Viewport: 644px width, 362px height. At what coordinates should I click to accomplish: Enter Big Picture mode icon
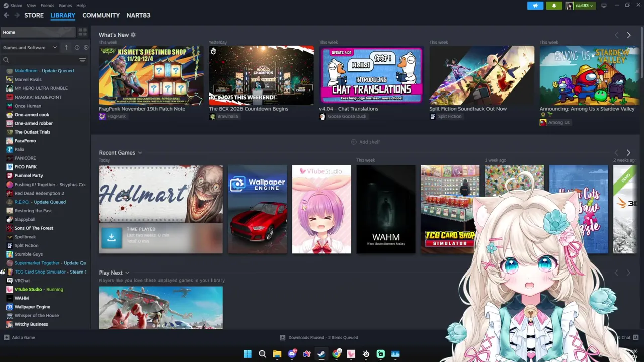(x=604, y=6)
